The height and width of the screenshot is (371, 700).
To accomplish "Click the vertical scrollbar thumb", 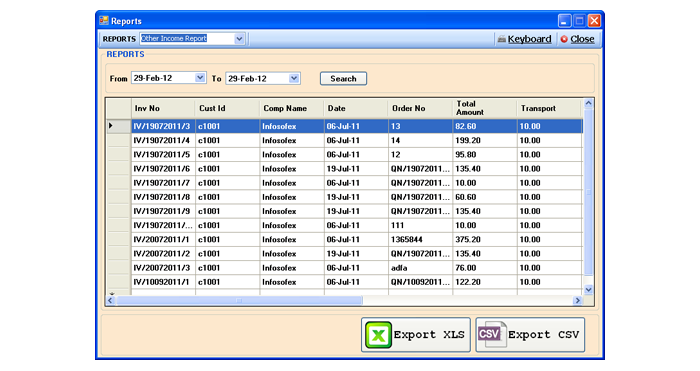I will [x=588, y=192].
